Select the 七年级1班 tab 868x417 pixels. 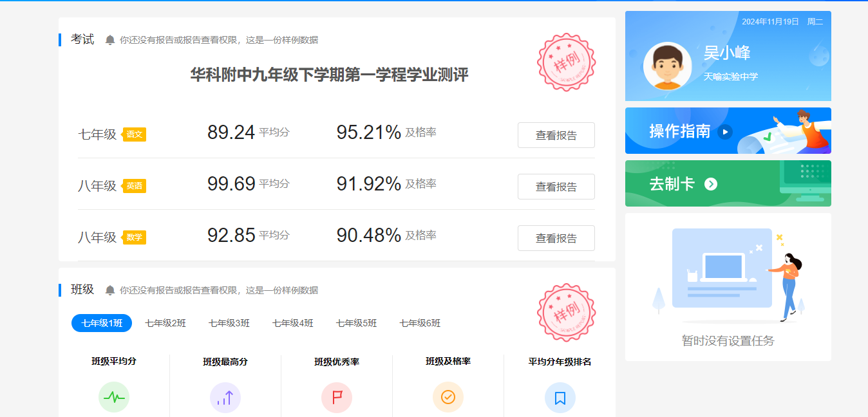(102, 323)
